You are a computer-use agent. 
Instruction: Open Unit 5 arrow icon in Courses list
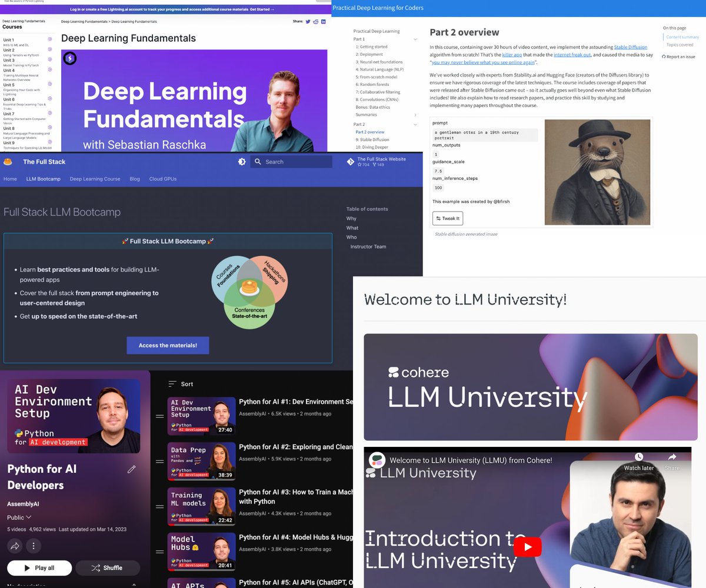coord(50,85)
